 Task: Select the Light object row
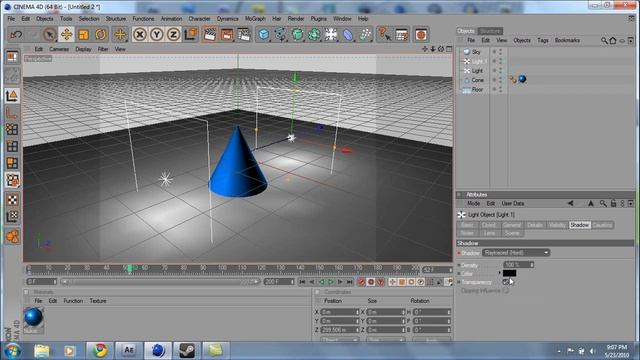[x=477, y=71]
